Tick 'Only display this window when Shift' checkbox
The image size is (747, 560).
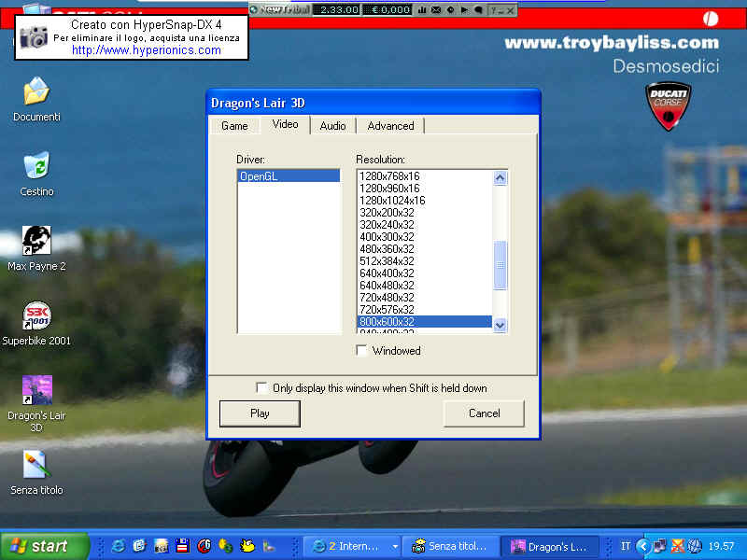pos(261,388)
